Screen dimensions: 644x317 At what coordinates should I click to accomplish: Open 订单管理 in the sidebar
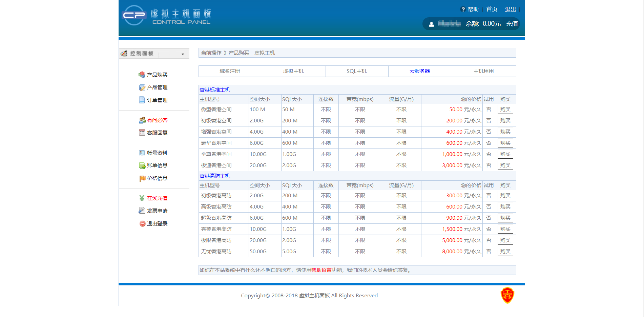pyautogui.click(x=157, y=100)
